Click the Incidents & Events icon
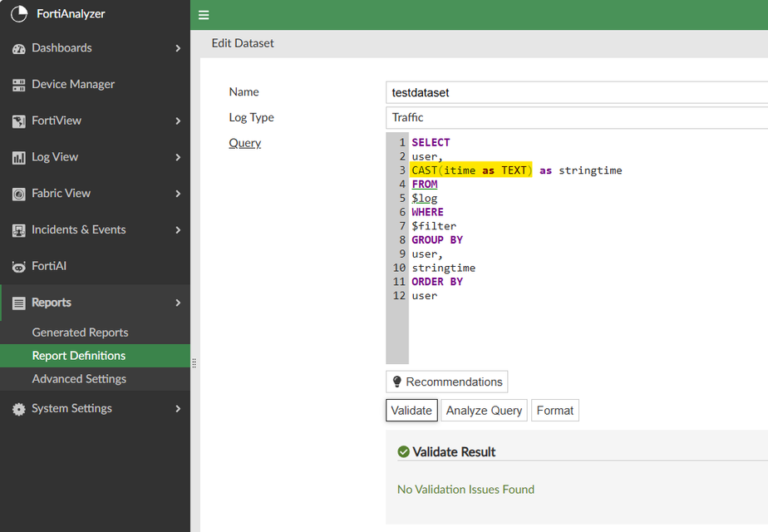 pyautogui.click(x=18, y=230)
